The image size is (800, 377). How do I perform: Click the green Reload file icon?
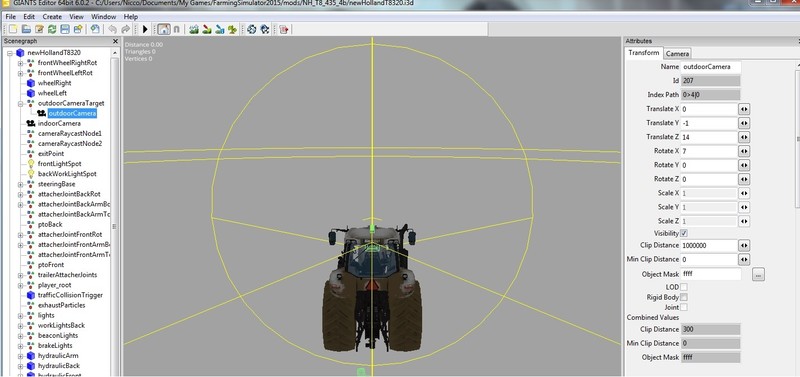click(x=52, y=30)
